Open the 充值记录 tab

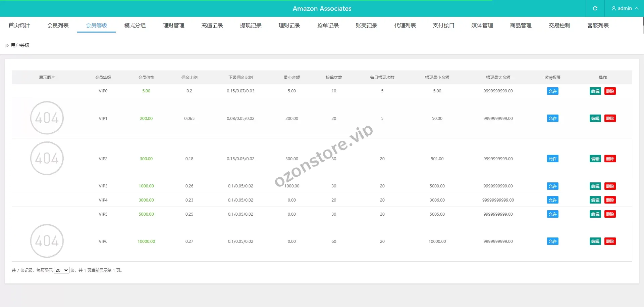212,26
